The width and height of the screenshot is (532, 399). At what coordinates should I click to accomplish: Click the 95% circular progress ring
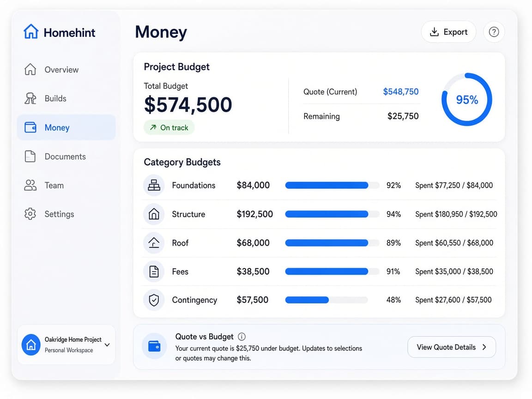(467, 99)
